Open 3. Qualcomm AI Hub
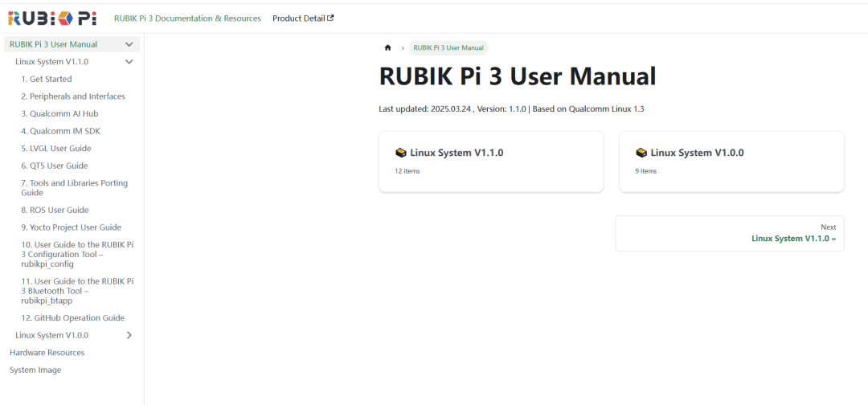868x405 pixels. (59, 113)
